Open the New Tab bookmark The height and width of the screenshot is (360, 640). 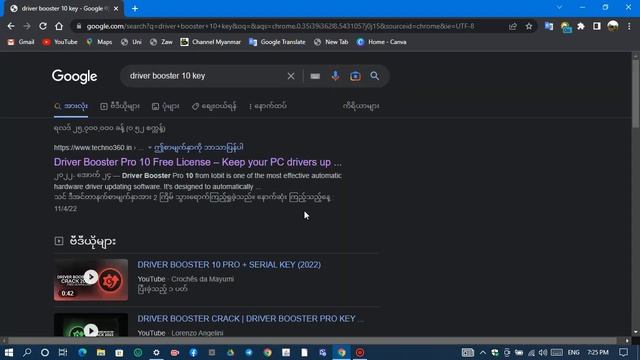point(331,42)
